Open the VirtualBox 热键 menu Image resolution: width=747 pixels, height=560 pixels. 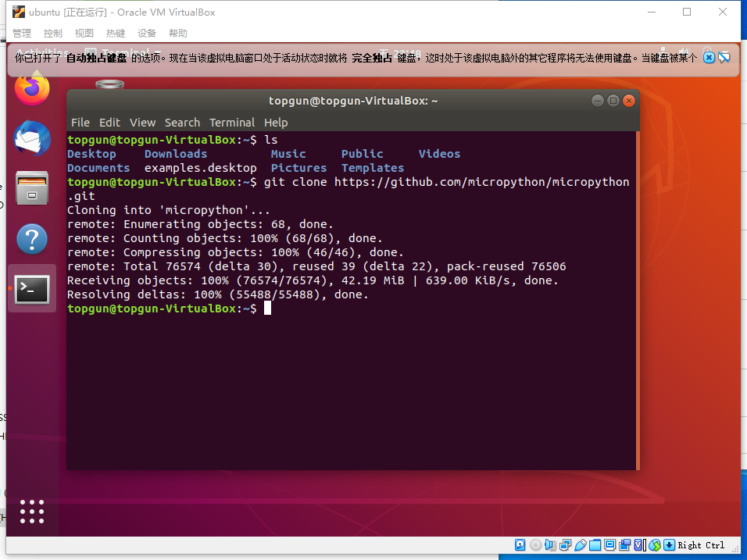[x=116, y=33]
